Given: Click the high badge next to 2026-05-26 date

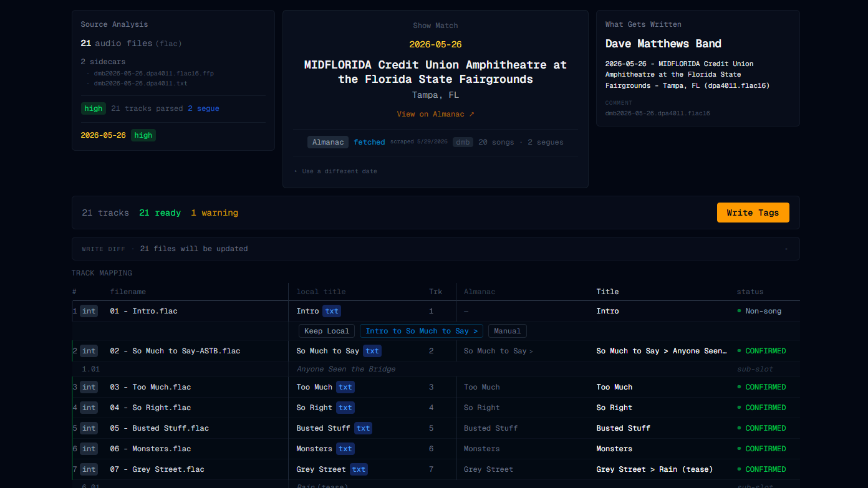Looking at the screenshot, I should click(x=143, y=135).
